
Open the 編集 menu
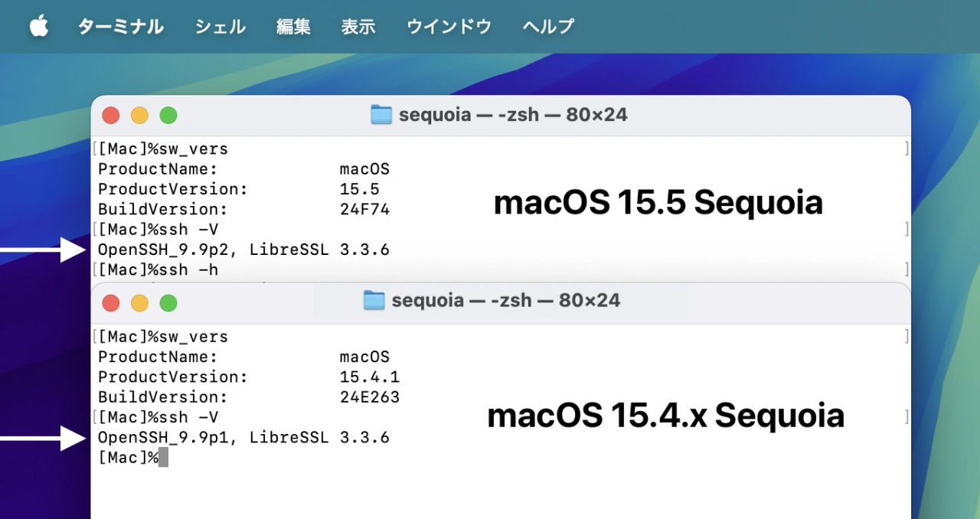[293, 27]
